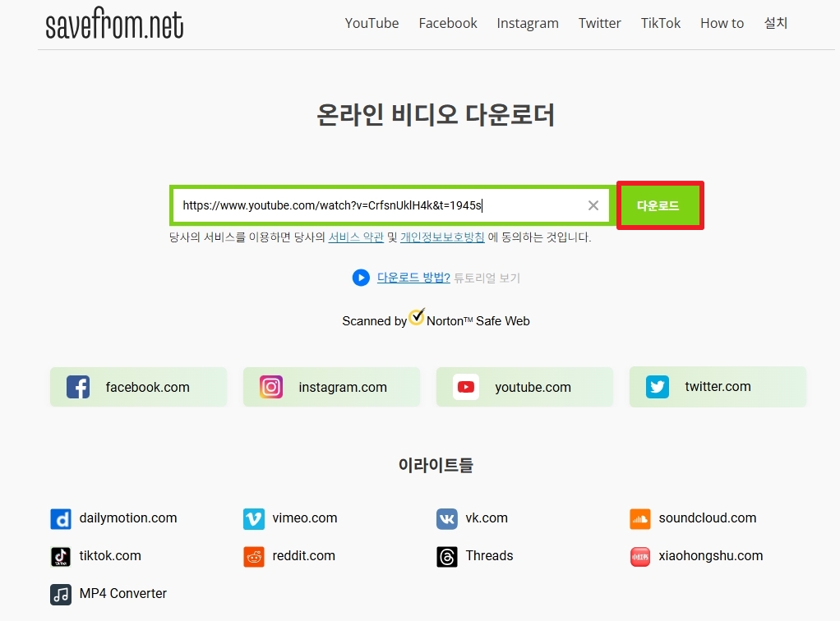Click the Threads logo icon

447,557
